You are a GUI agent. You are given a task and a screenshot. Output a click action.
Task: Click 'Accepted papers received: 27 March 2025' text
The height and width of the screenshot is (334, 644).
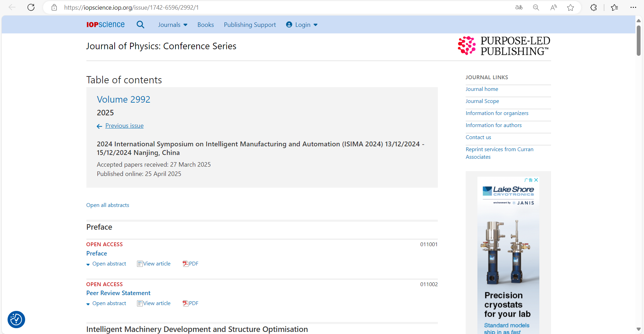tap(154, 165)
